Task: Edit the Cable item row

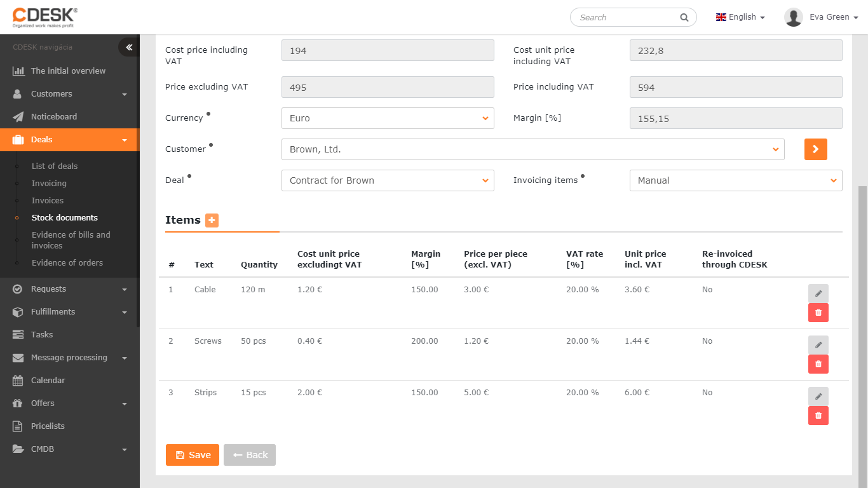Action: point(818,293)
